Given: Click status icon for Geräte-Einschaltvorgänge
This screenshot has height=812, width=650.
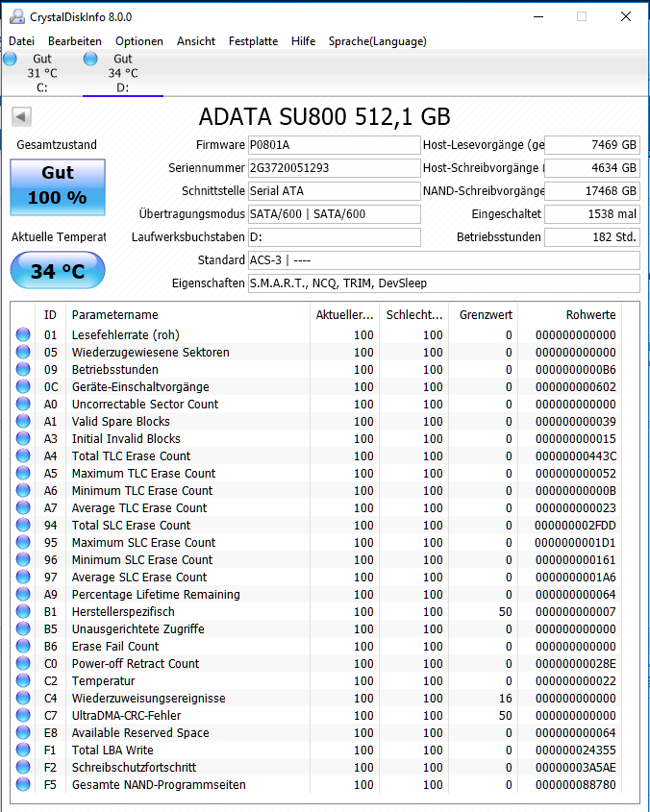Looking at the screenshot, I should click(23, 386).
